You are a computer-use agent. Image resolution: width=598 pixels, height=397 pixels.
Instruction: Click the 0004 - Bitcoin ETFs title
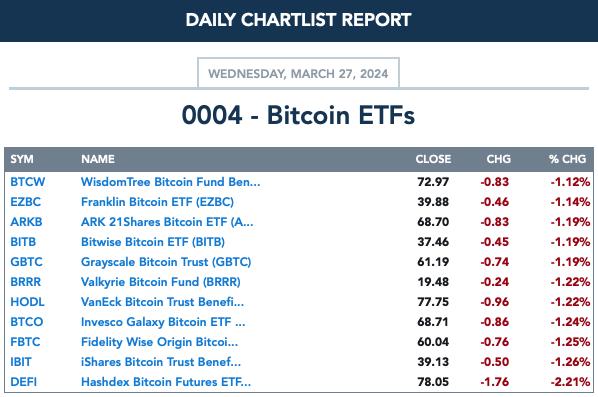point(298,115)
